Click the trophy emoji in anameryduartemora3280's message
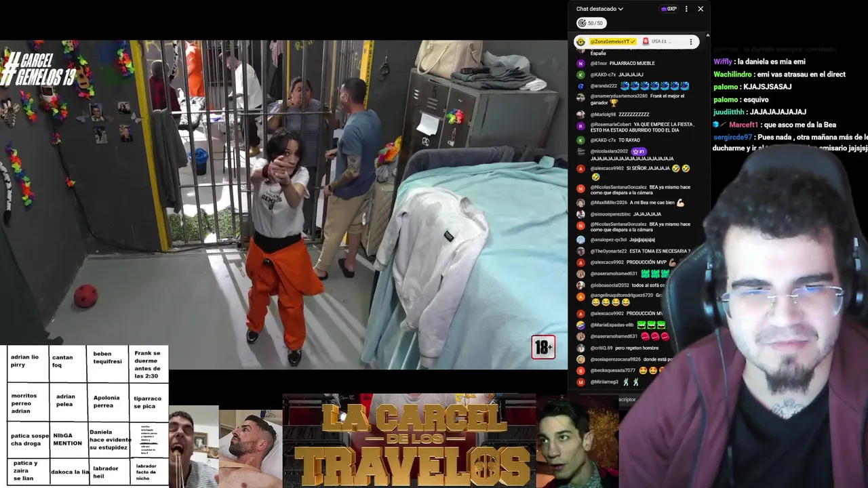This screenshot has height=488, width=868. (614, 103)
